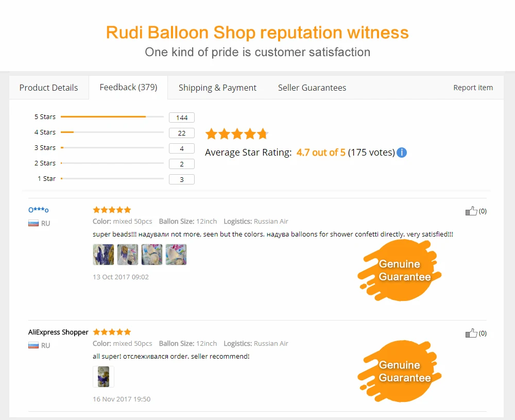
Task: Click the large average rating stars
Action: click(x=237, y=134)
